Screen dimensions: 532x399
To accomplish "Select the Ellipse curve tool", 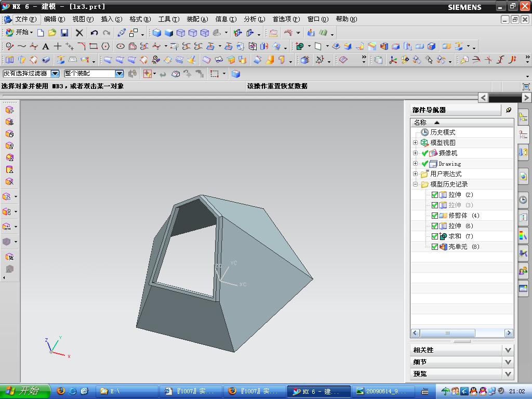I will [120, 46].
